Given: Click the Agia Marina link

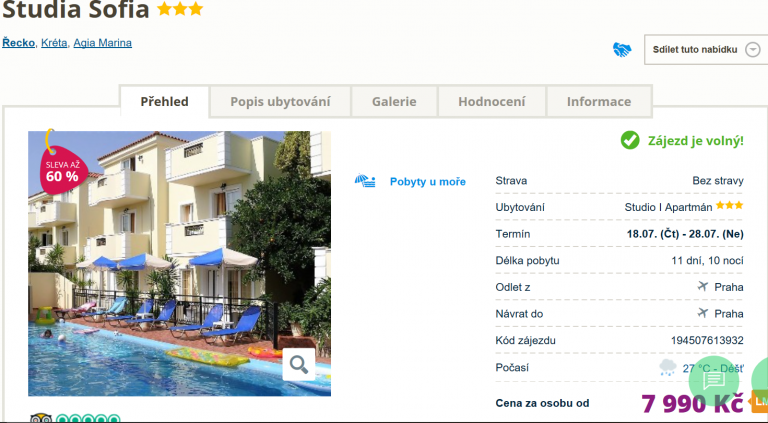Looking at the screenshot, I should pyautogui.click(x=102, y=43).
